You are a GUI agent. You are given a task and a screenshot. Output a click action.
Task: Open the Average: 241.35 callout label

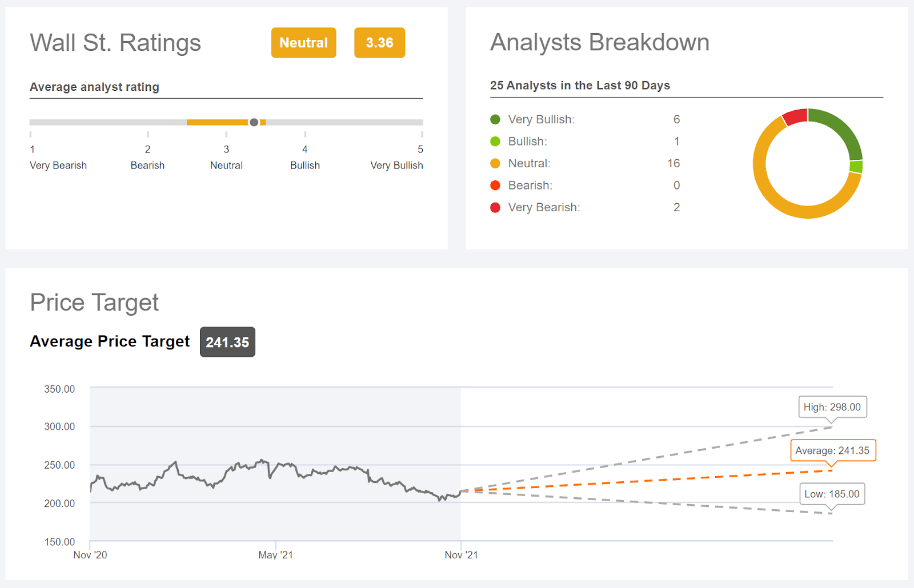pos(833,450)
